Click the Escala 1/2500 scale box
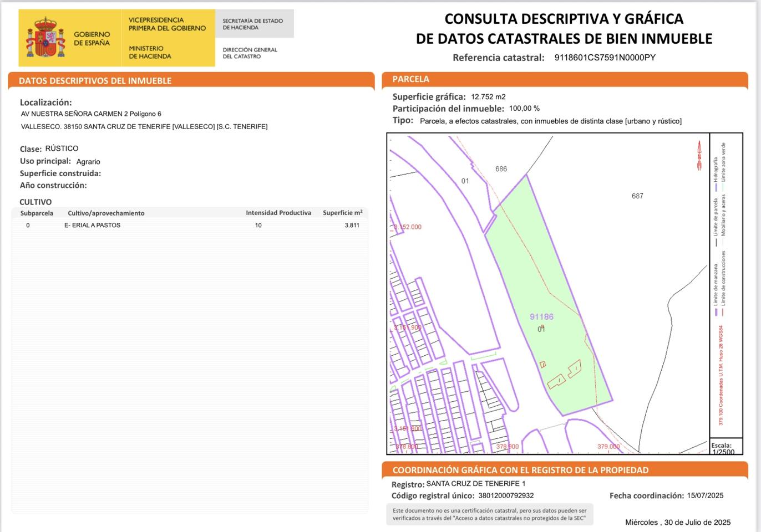 [725, 448]
